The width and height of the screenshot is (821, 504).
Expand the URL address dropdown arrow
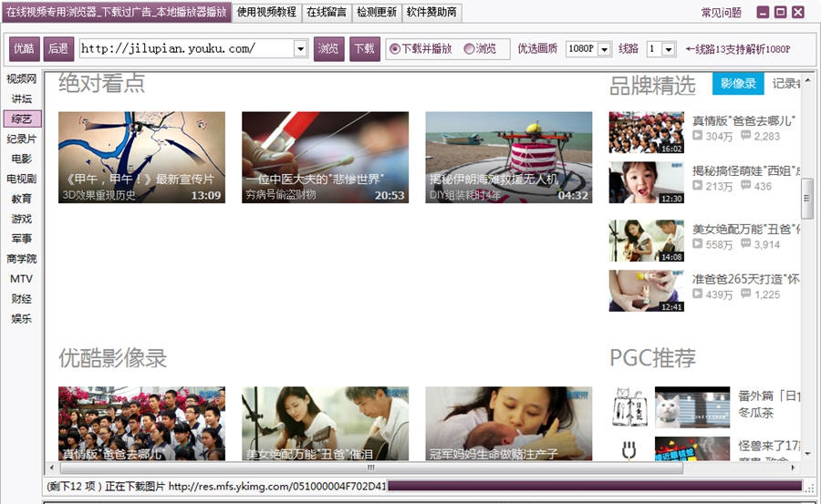point(300,48)
